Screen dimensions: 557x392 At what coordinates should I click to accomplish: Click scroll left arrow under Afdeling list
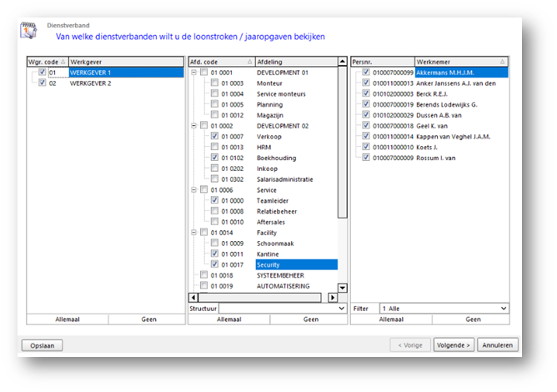193,297
